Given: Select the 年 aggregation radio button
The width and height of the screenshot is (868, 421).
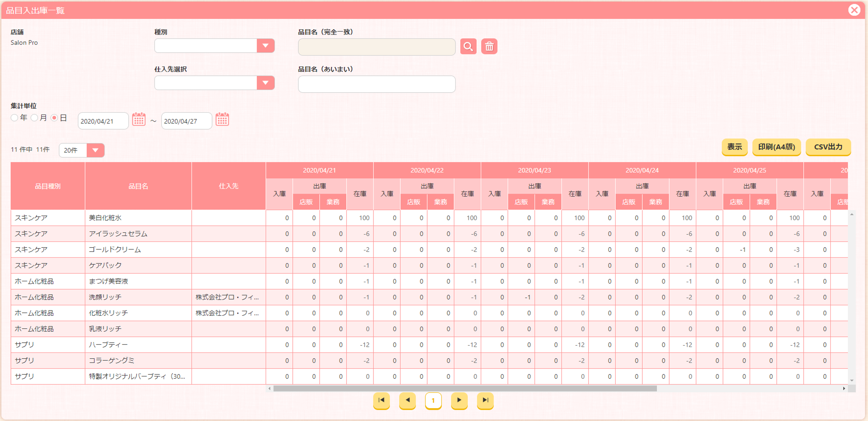Looking at the screenshot, I should click(14, 118).
